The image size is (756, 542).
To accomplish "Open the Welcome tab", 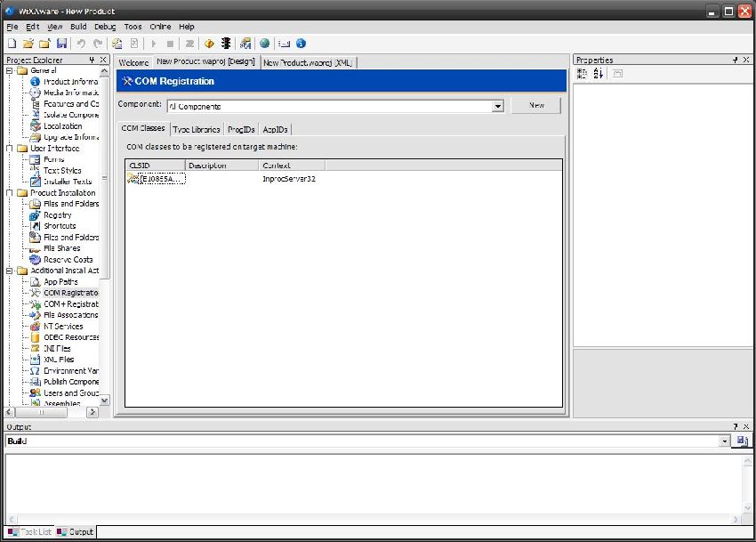I will pyautogui.click(x=133, y=62).
